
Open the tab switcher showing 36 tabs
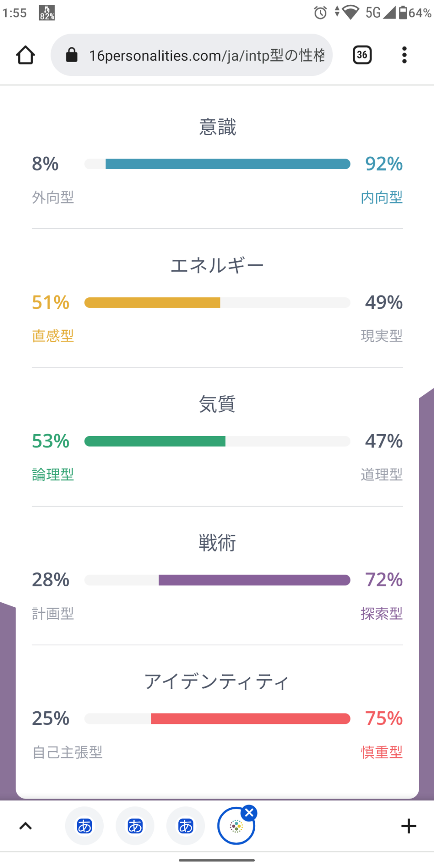pos(362,55)
